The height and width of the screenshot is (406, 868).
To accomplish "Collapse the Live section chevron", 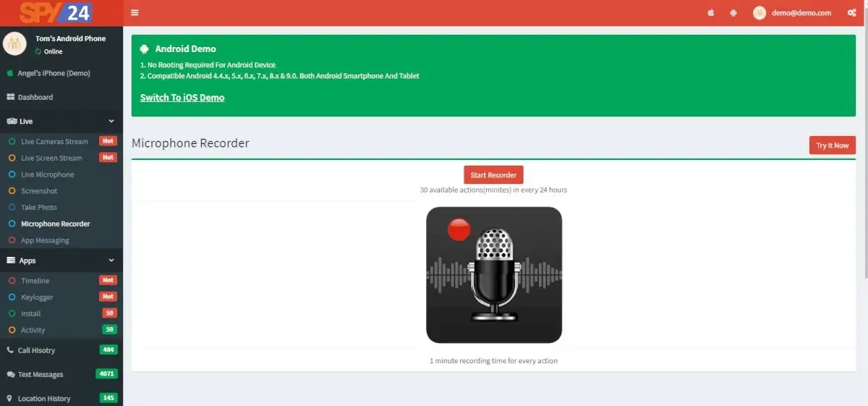I will 111,122.
